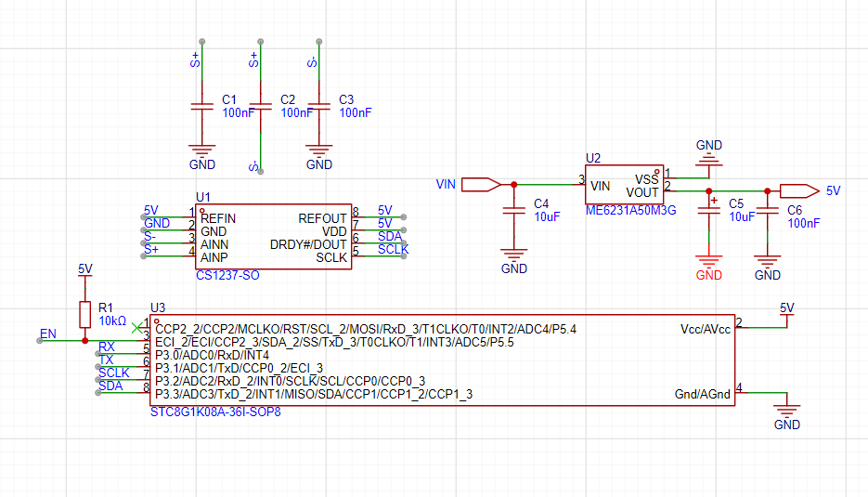
Task: Select the R1 designator label
Action: click(x=105, y=308)
